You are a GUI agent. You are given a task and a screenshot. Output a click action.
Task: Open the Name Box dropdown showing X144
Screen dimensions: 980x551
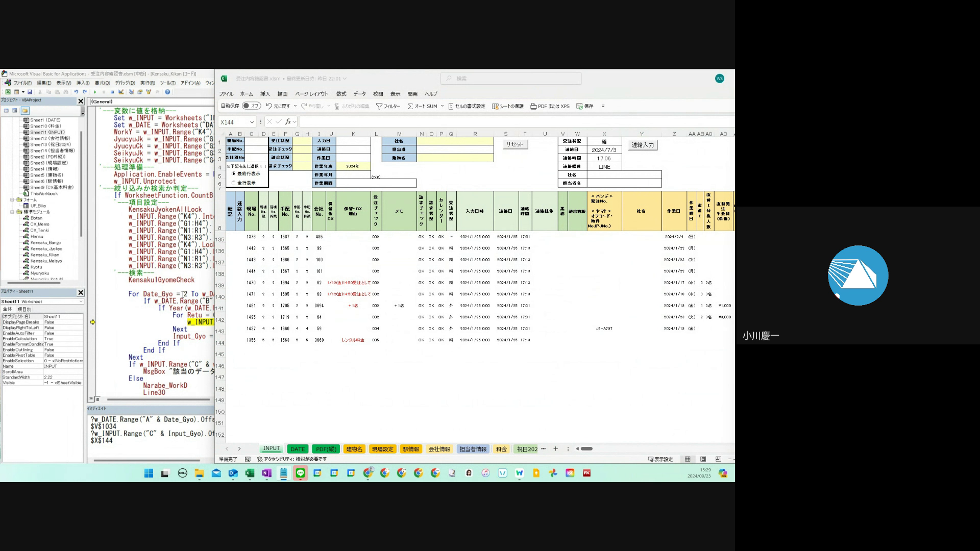252,122
